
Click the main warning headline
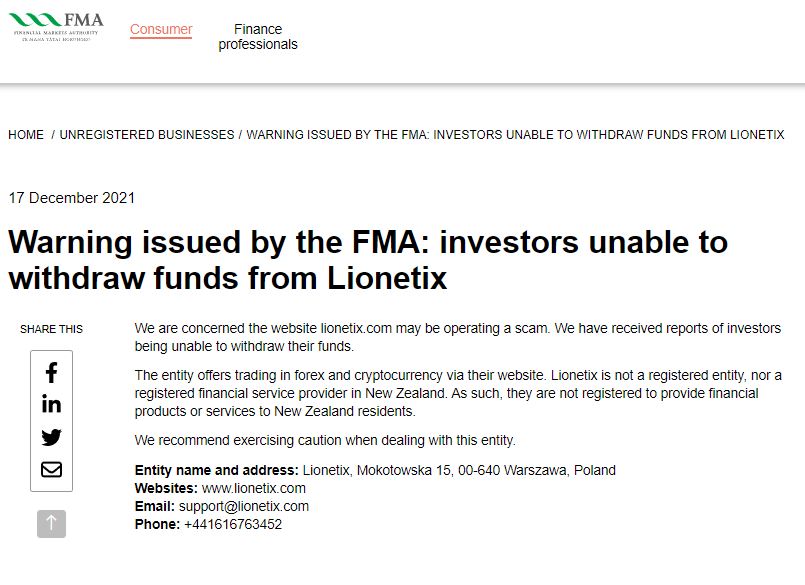click(x=368, y=260)
